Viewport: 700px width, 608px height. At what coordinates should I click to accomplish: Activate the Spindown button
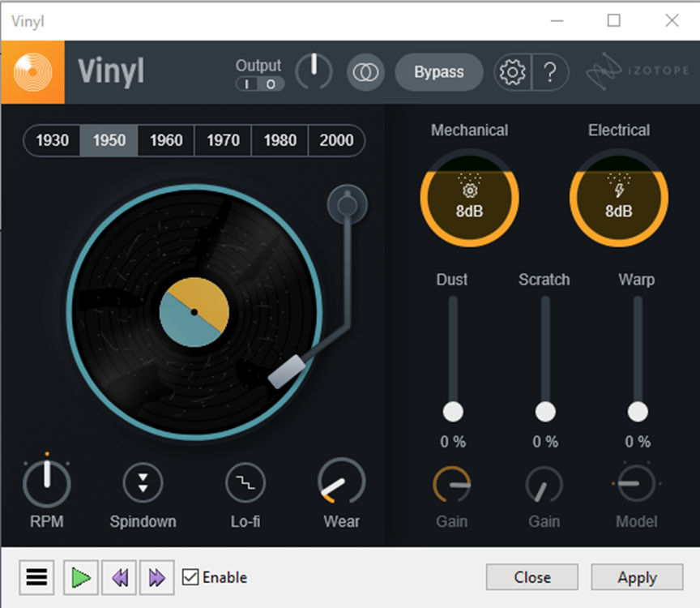tap(143, 483)
